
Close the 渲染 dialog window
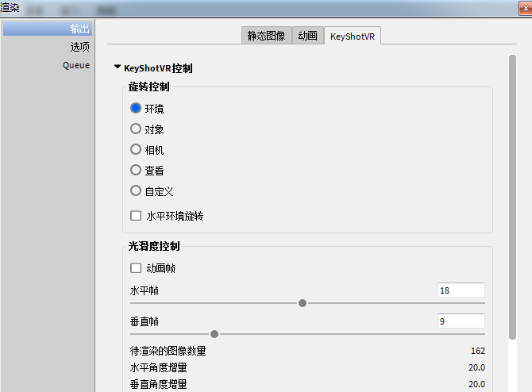526,9
